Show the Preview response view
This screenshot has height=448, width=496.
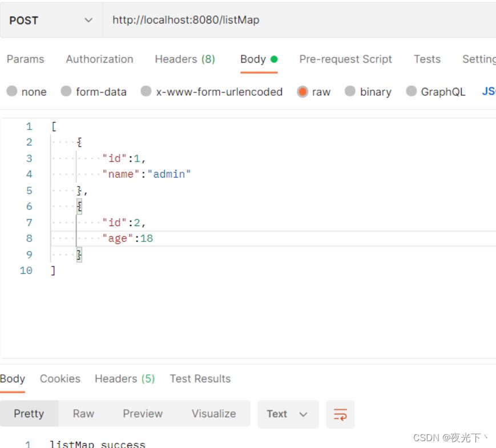click(143, 414)
